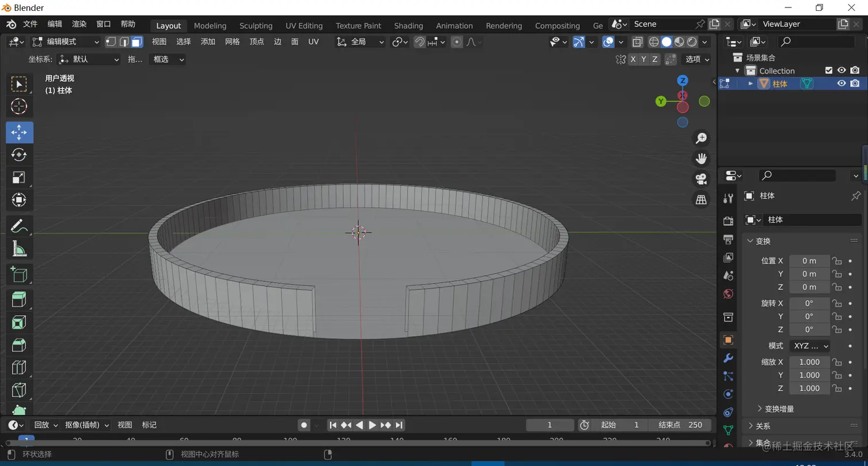
Task: Select the Rotate tool
Action: [20, 155]
